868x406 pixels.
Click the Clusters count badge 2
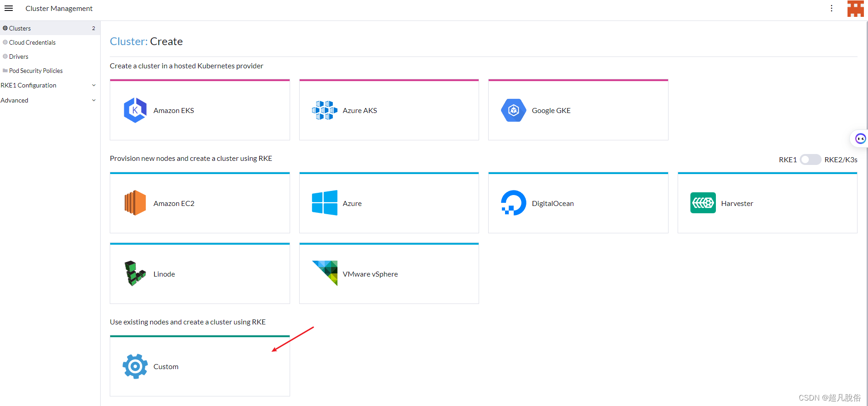93,28
